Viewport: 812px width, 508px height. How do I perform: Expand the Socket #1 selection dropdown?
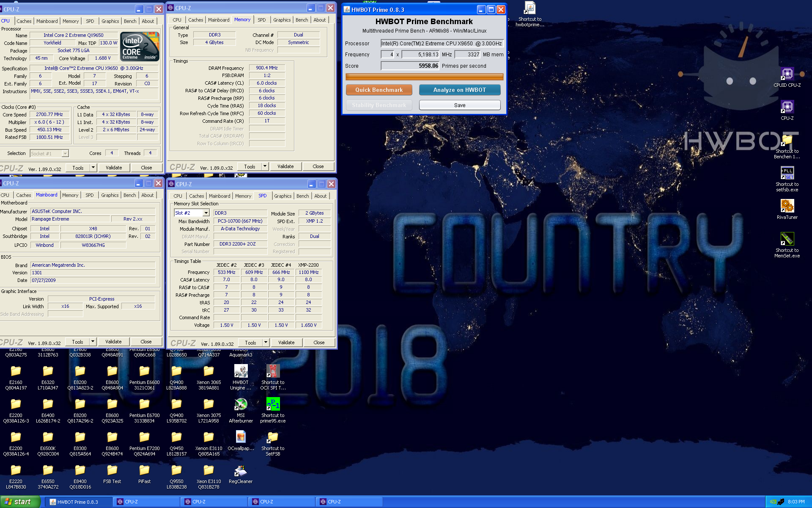click(65, 154)
